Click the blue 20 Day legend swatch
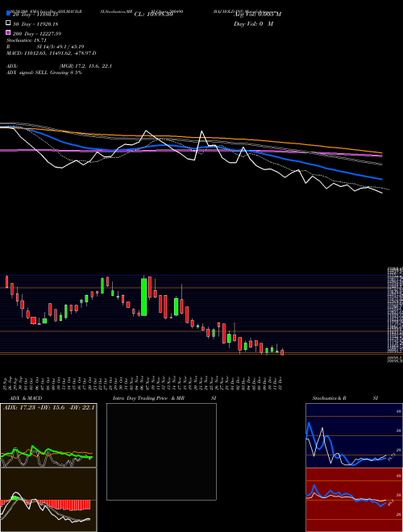This screenshot has height=532, width=403. 8,13
